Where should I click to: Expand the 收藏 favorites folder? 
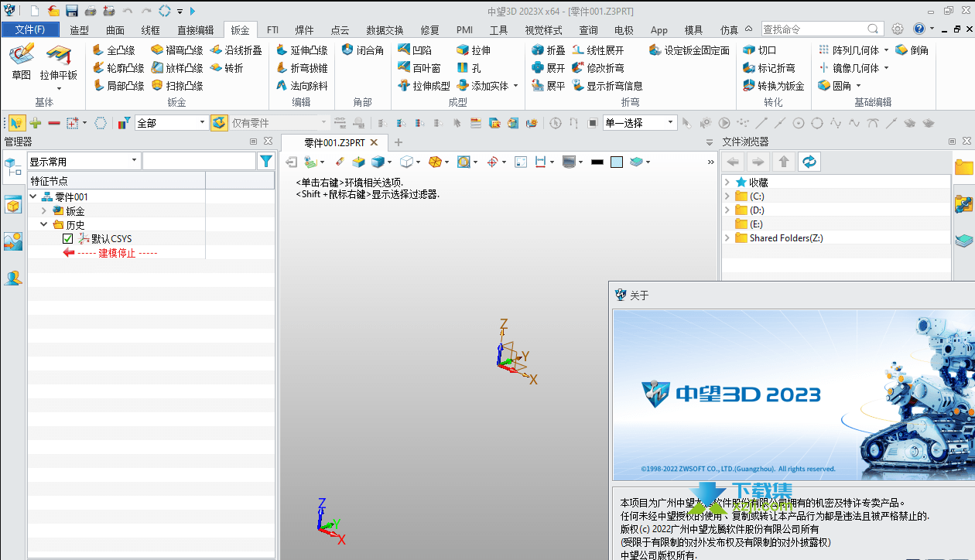[x=727, y=183]
